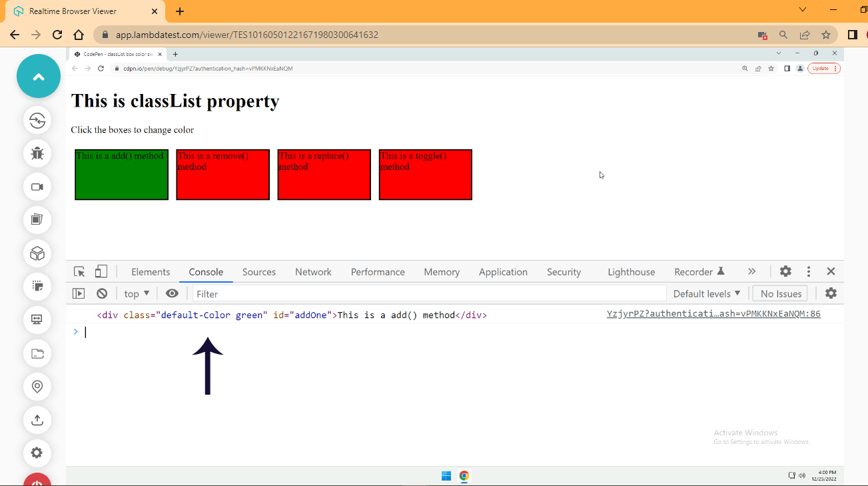Expand the DevTools overflow chevron menu
868x486 pixels.
(x=751, y=271)
